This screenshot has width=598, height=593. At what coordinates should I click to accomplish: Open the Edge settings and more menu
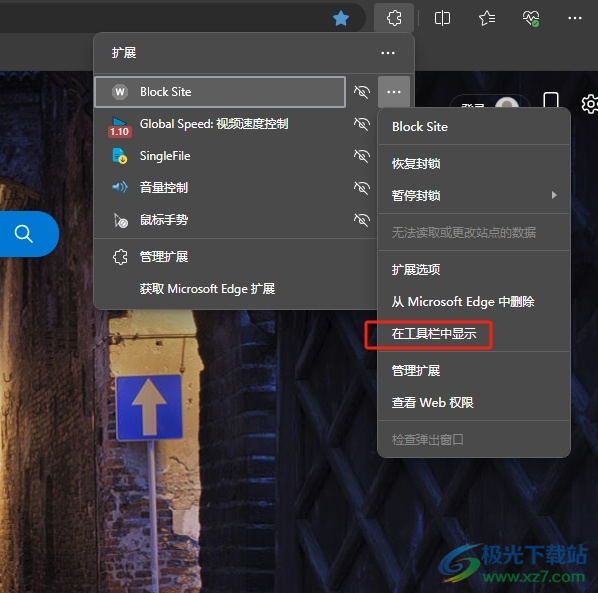tap(575, 18)
